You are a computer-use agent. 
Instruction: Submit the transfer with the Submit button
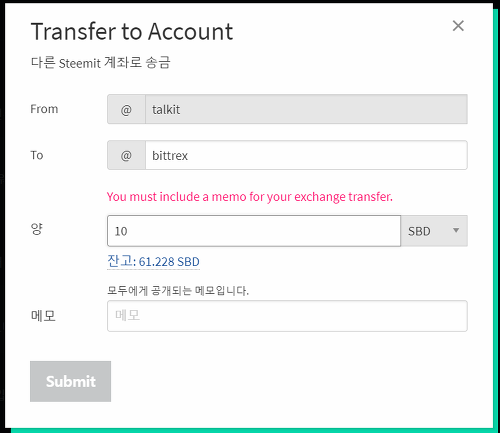70,381
